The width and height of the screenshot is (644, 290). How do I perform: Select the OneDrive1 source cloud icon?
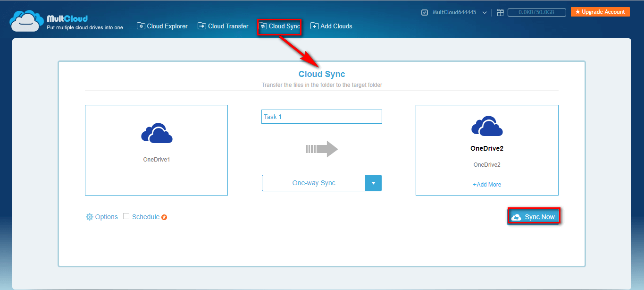[157, 133]
